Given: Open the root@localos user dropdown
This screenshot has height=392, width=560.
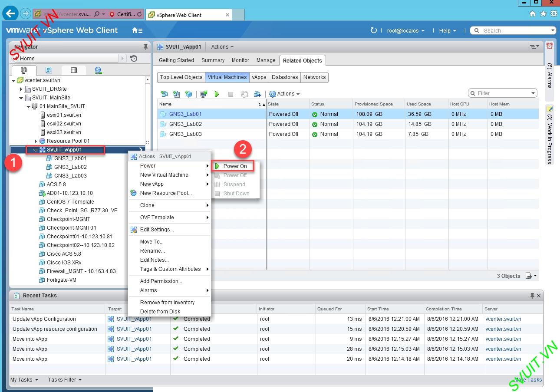Looking at the screenshot, I should [405, 30].
